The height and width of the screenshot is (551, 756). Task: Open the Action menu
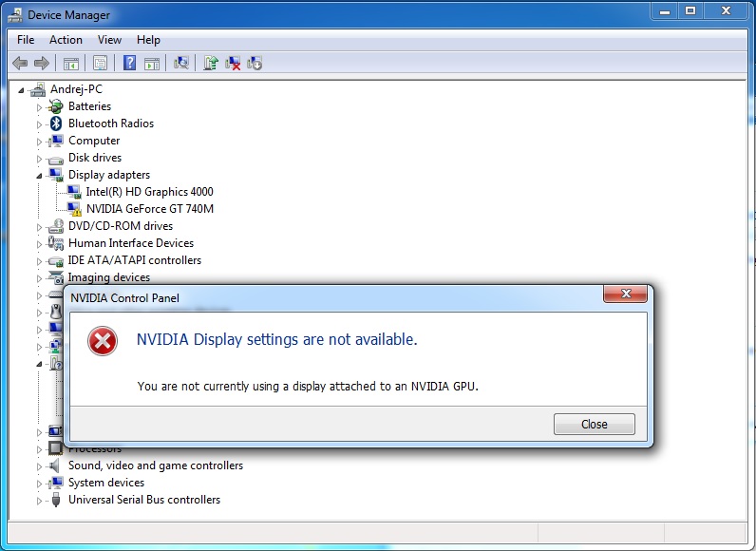(x=66, y=40)
